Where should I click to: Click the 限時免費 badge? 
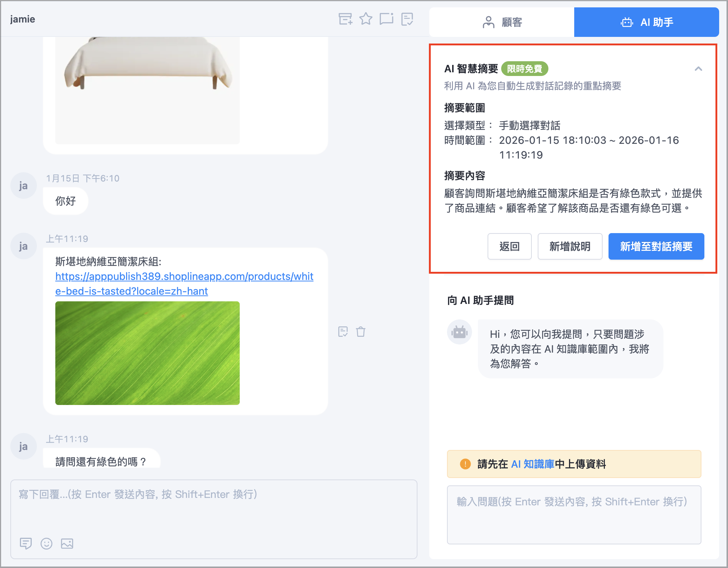pyautogui.click(x=524, y=69)
